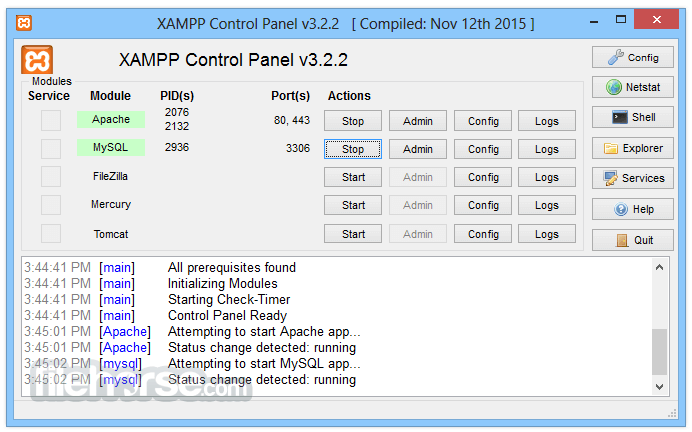
Task: Open Services using its icon
Action: click(x=611, y=178)
